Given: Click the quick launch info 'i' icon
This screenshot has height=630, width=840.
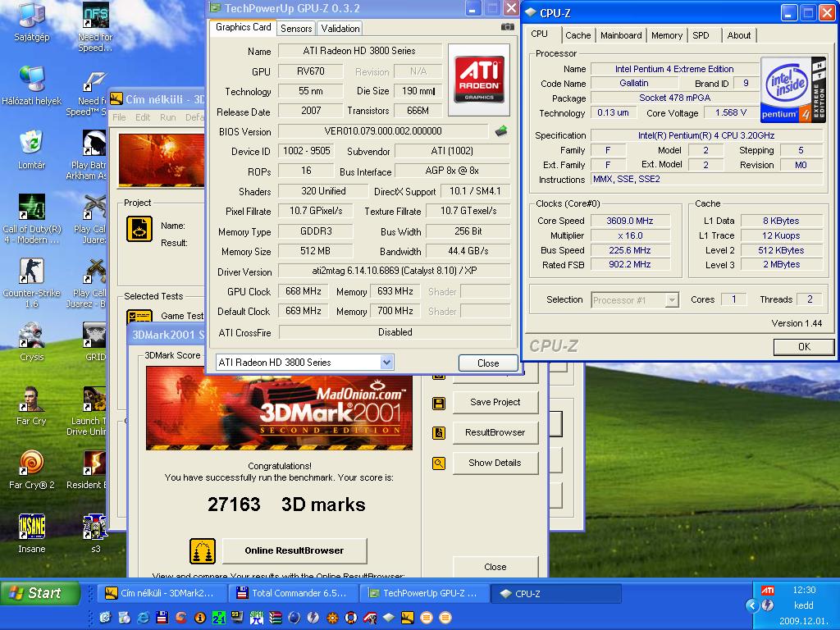Looking at the screenshot, I should click(200, 618).
